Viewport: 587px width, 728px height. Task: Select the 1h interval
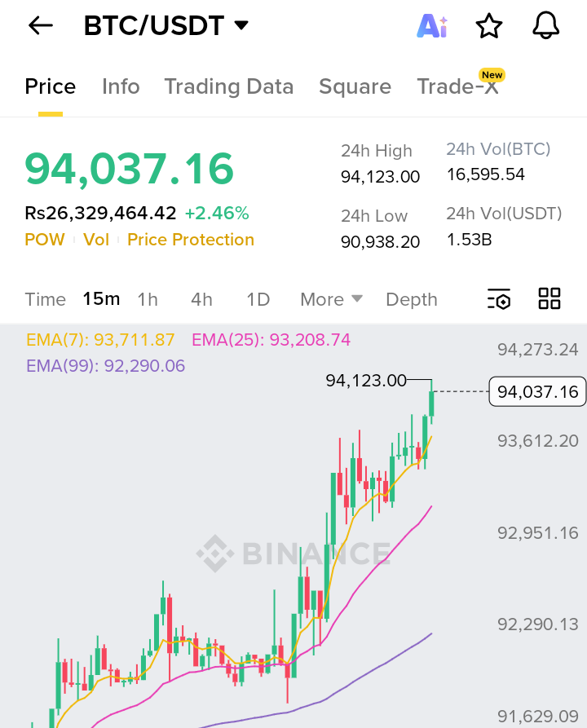pyautogui.click(x=148, y=299)
